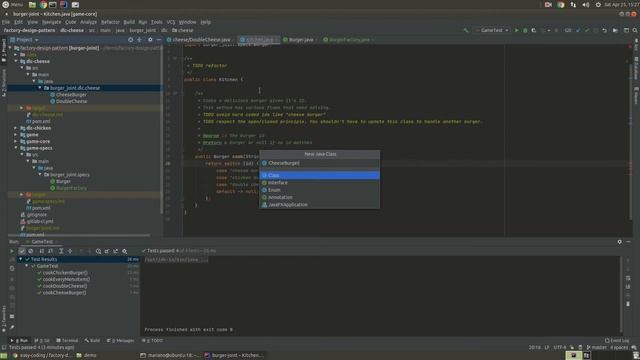Open the GameTest run configuration dropdown
Viewport: 640px width, 360px height.
[x=491, y=30]
